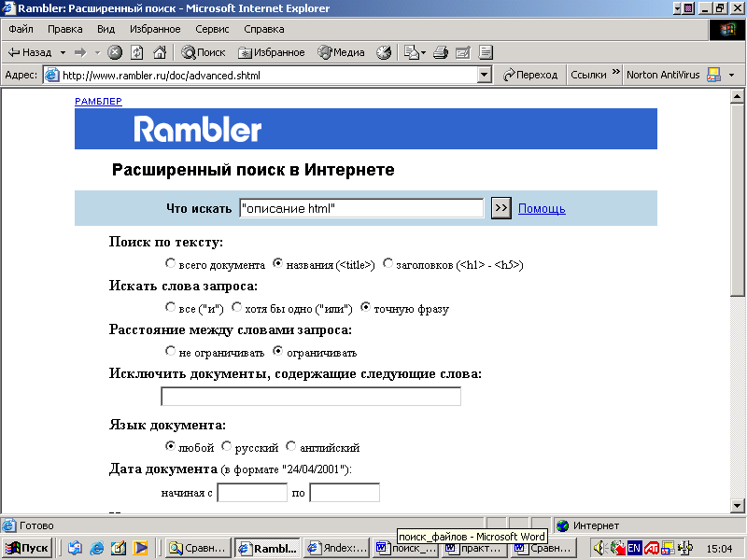747x560 pixels.
Task: Select 'любой' language radio button
Action: 170,446
